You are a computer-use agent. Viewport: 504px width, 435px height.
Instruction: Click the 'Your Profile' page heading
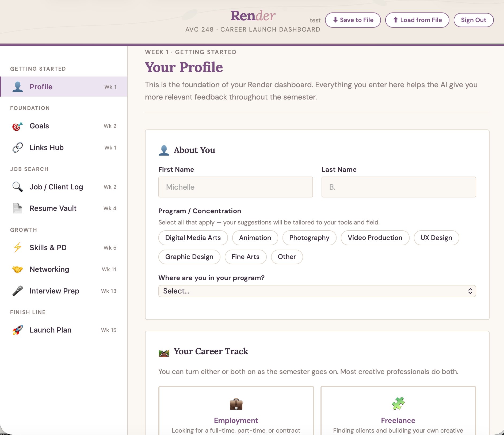184,67
